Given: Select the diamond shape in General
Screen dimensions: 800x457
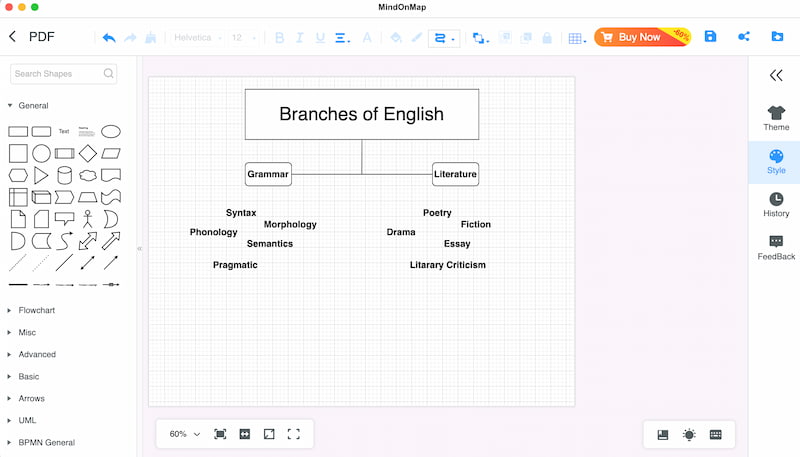Looking at the screenshot, I should tap(88, 153).
